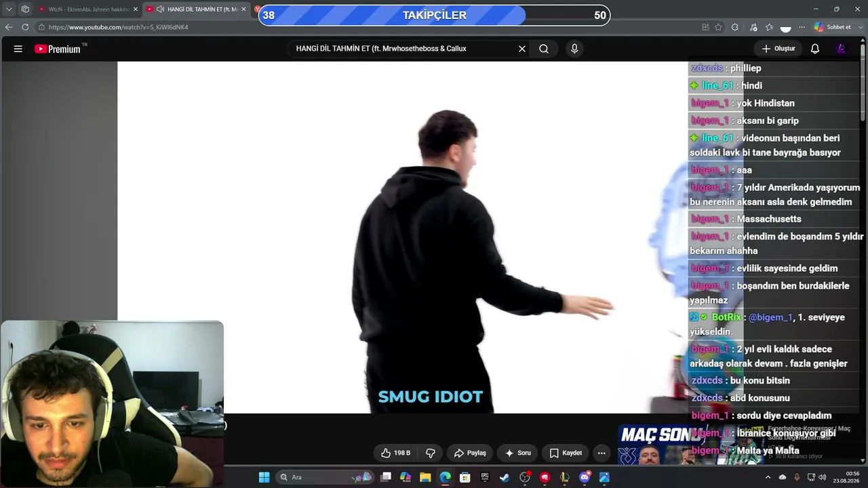Open the media control music icon
This screenshot has width=868, height=488.
click(753, 27)
